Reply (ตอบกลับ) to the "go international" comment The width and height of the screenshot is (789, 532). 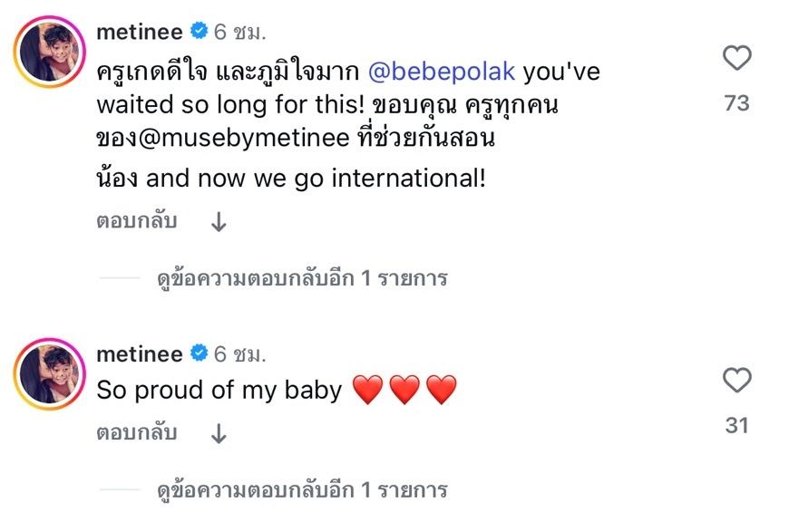pyautogui.click(x=137, y=221)
